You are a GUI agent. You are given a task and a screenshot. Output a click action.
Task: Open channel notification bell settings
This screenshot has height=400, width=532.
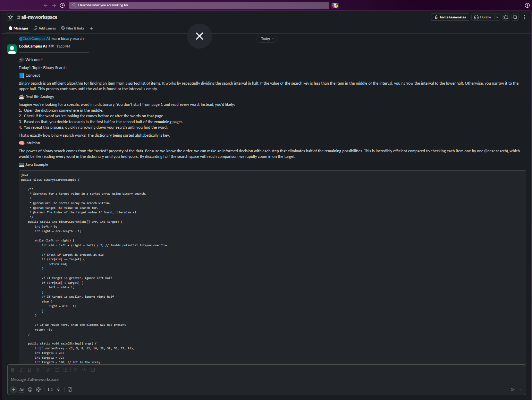[x=506, y=17]
